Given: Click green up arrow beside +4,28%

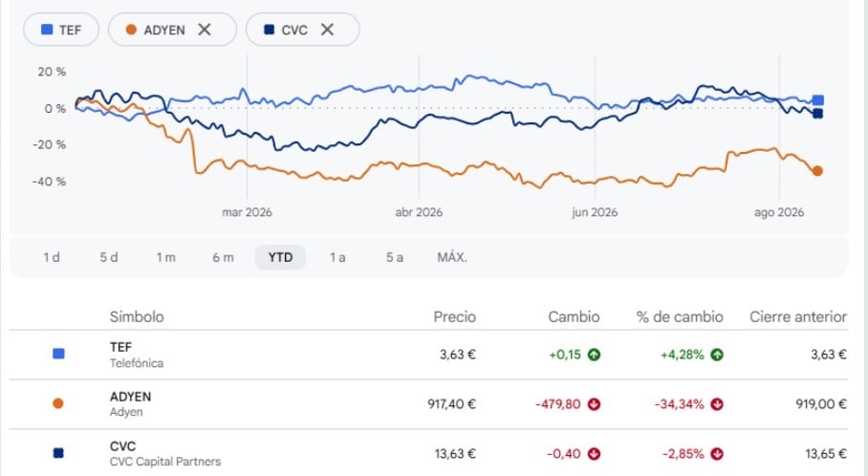Looking at the screenshot, I should [717, 355].
